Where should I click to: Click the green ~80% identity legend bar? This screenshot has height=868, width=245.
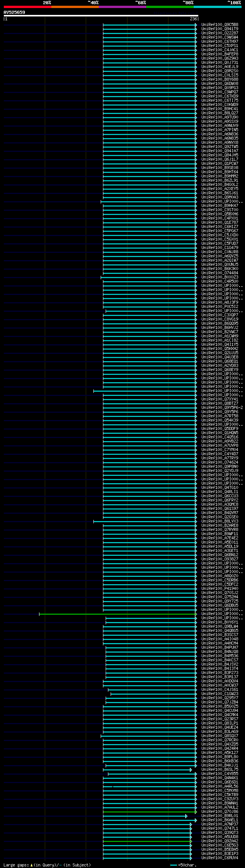[170, 7]
